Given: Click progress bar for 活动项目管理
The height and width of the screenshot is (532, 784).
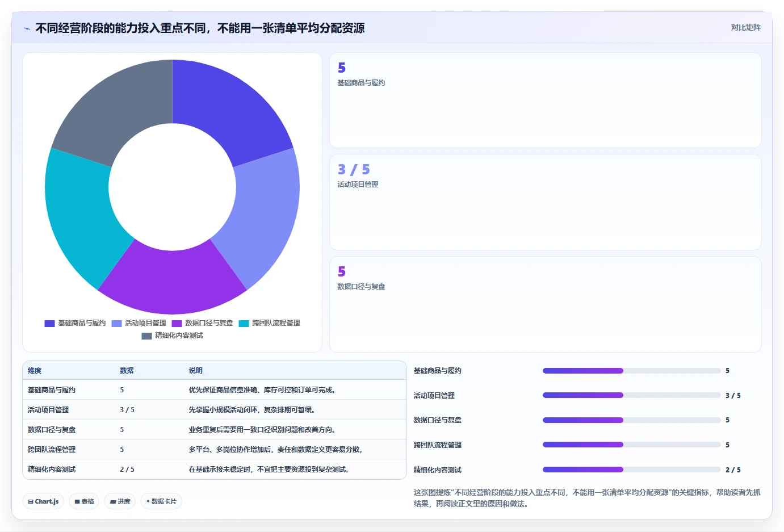Looking at the screenshot, I should (x=631, y=395).
